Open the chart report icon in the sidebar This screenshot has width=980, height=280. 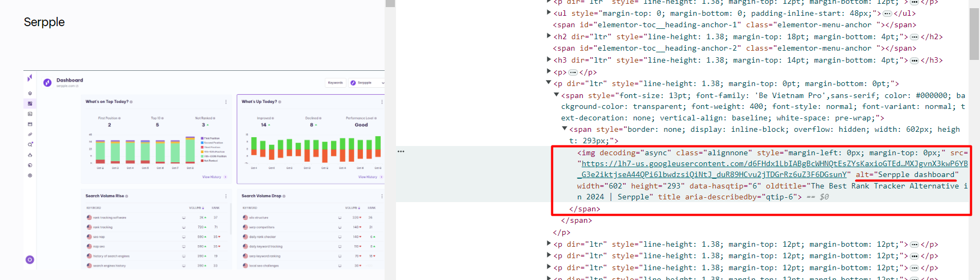[x=30, y=114]
